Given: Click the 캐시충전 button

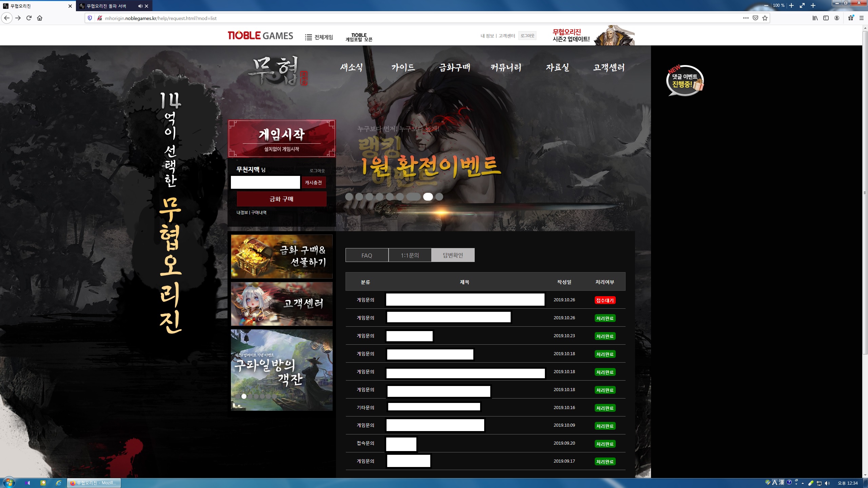Looking at the screenshot, I should click(x=314, y=183).
